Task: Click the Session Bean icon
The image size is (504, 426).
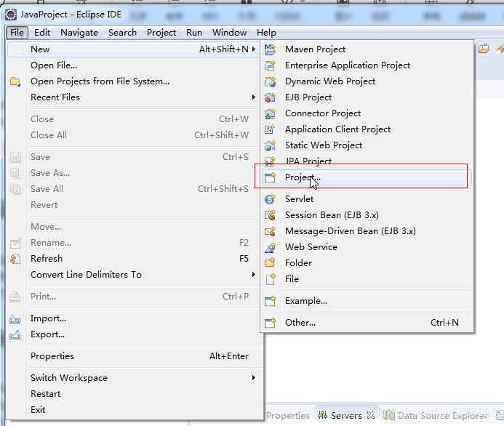Action: [x=270, y=215]
